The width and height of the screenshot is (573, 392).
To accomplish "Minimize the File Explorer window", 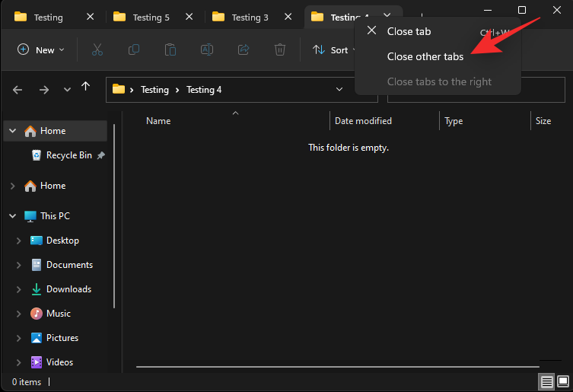I will [x=488, y=10].
